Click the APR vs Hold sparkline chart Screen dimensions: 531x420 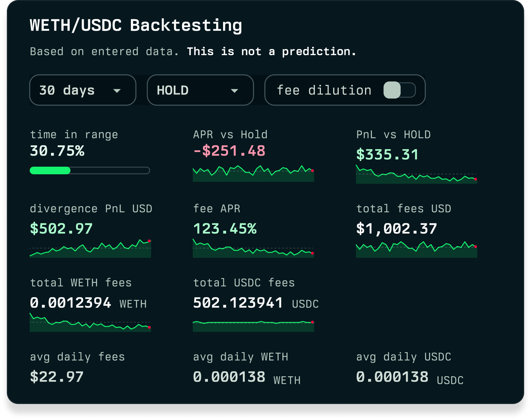[x=253, y=174]
